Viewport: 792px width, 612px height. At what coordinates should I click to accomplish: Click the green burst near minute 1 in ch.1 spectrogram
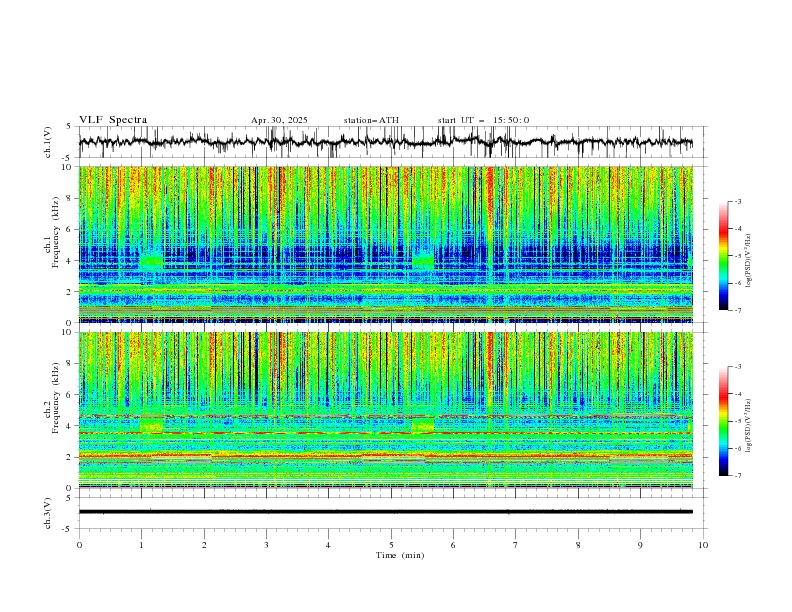coord(152,261)
